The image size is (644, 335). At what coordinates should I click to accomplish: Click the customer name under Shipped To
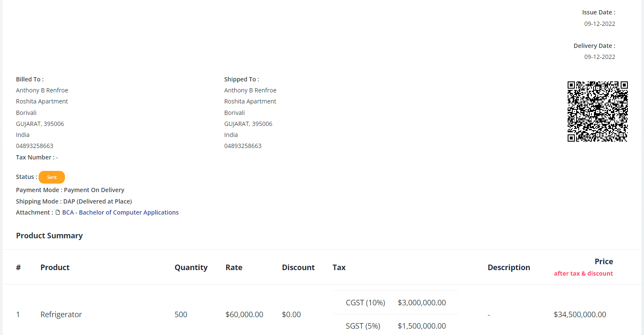[x=250, y=90]
